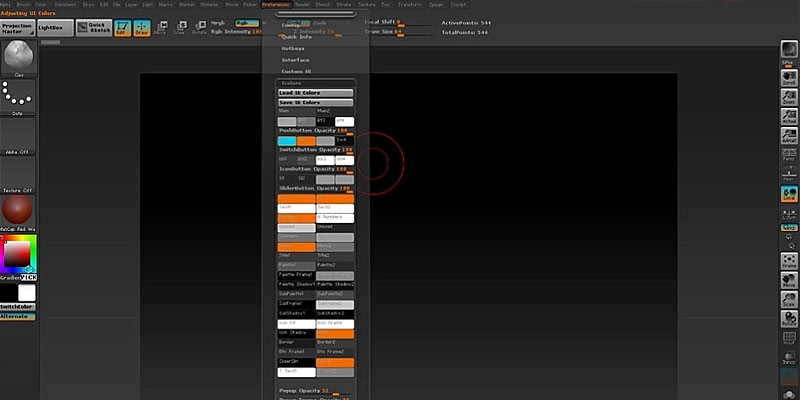The height and width of the screenshot is (400, 800).
Task: Activate Rotate mode in top shelf
Action: pos(199,28)
